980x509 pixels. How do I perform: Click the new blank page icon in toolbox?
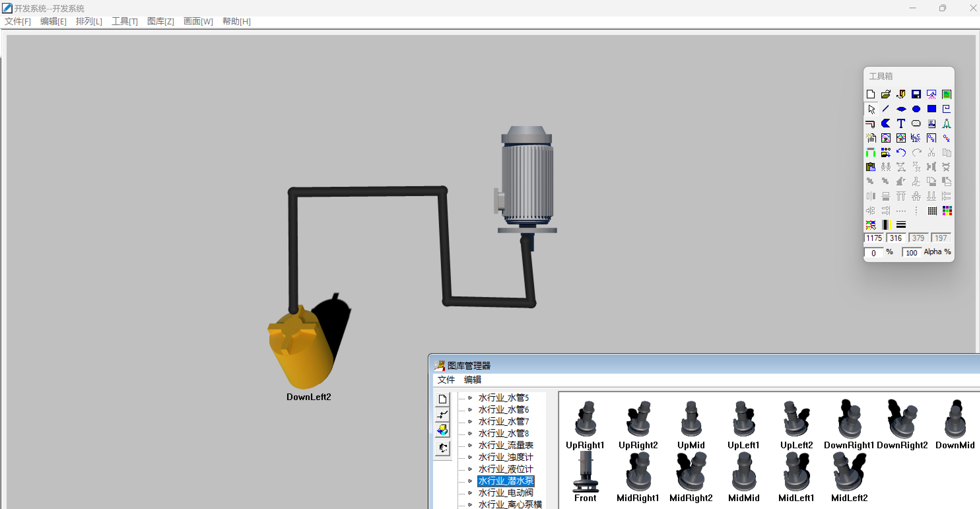[x=870, y=94]
